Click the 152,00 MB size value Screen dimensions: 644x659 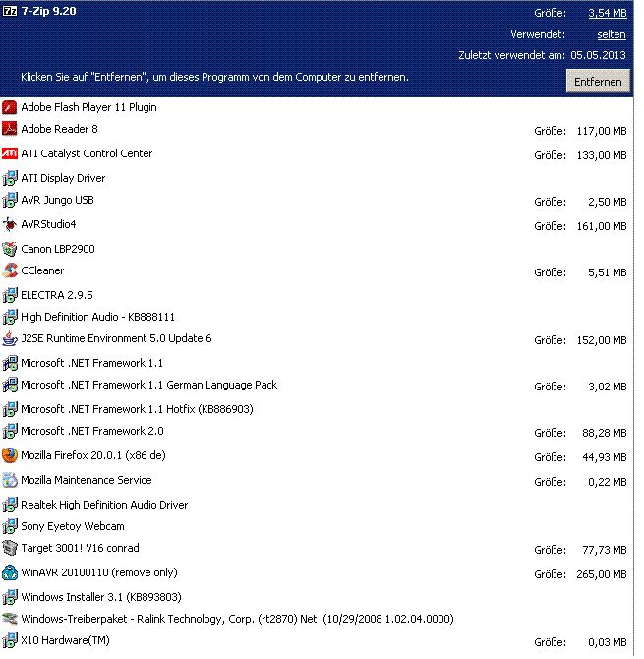click(602, 340)
